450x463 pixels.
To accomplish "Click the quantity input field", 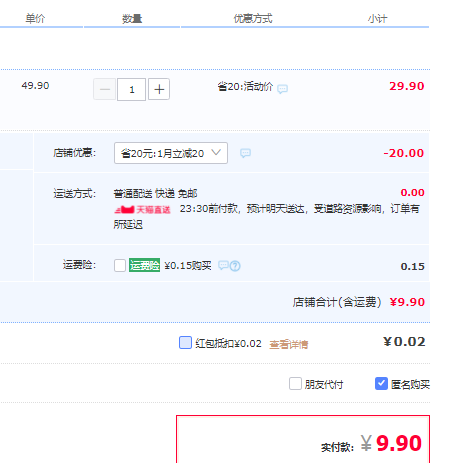I will [x=132, y=89].
